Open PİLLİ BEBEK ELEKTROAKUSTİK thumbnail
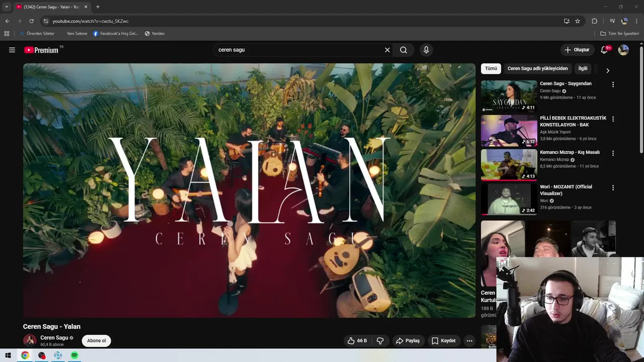This screenshot has width=644, height=362. coord(509,130)
